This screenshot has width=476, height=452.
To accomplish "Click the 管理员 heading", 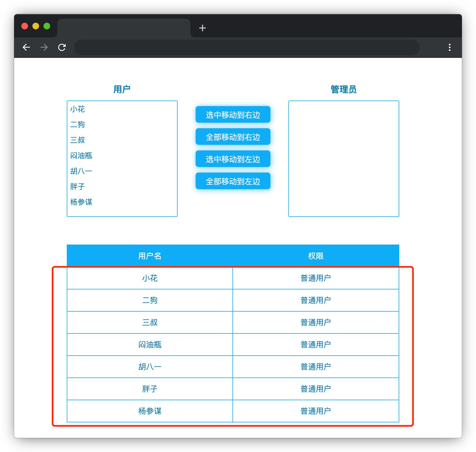I will (344, 89).
